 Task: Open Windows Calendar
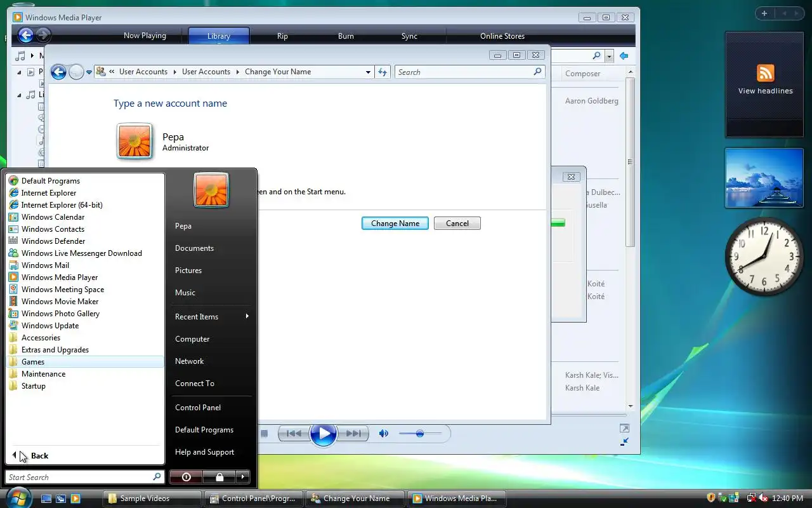[x=85, y=217]
